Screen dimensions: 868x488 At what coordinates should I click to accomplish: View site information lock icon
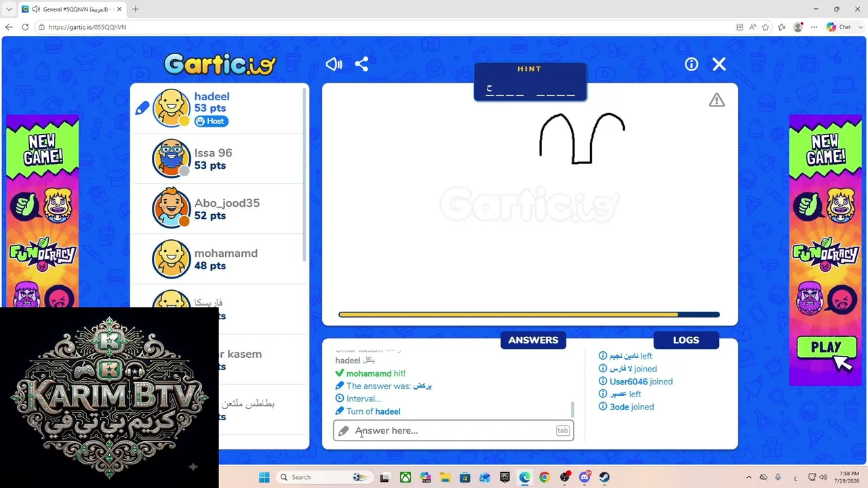pyautogui.click(x=41, y=27)
